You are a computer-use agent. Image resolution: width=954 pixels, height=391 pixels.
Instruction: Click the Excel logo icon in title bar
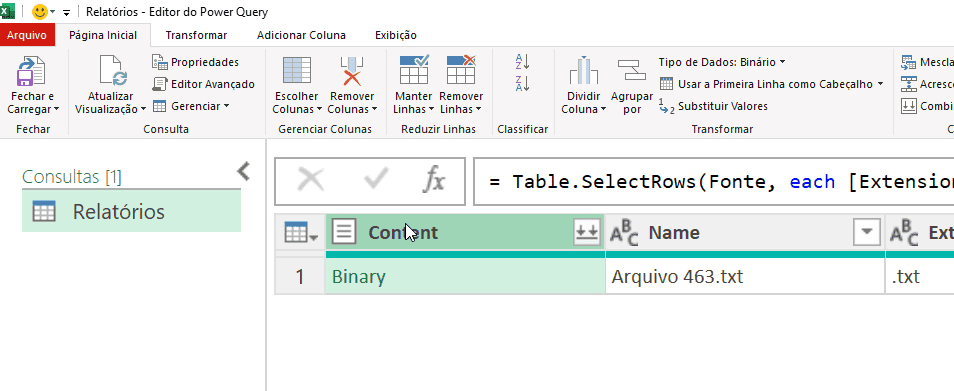click(x=7, y=12)
